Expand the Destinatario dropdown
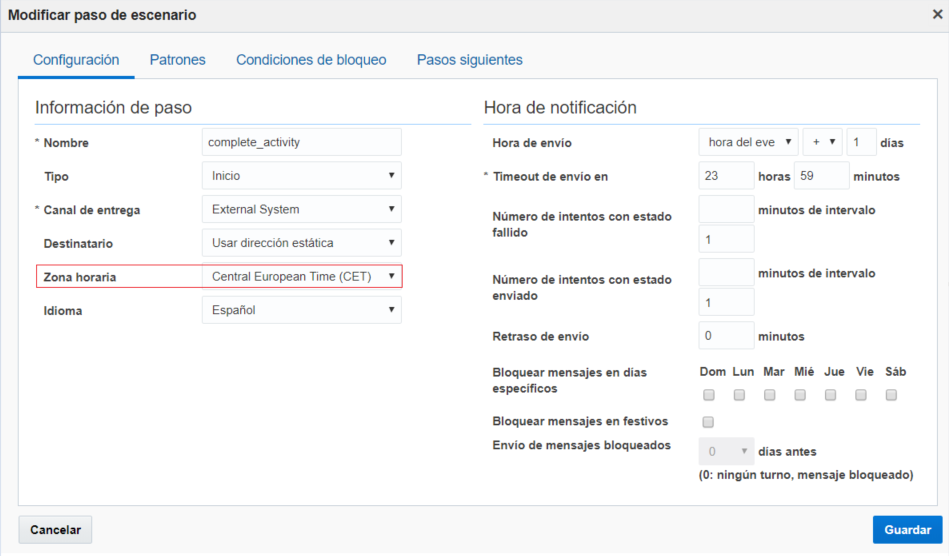Viewport: 949px width, 556px height. click(x=301, y=243)
